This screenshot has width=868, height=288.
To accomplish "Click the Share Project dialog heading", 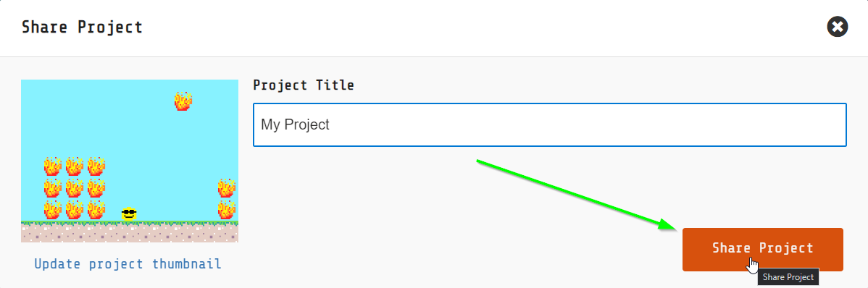I will tap(82, 27).
